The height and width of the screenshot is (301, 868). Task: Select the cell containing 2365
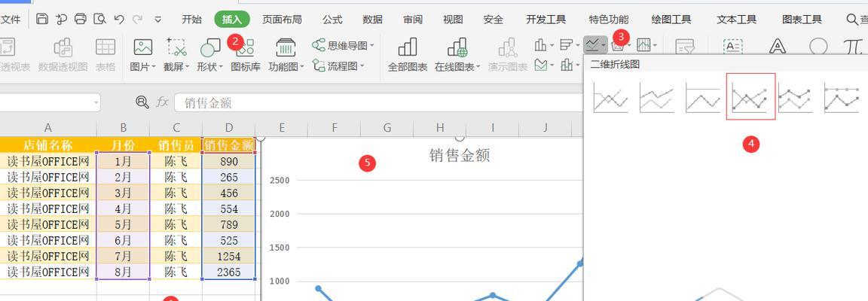[x=228, y=272]
